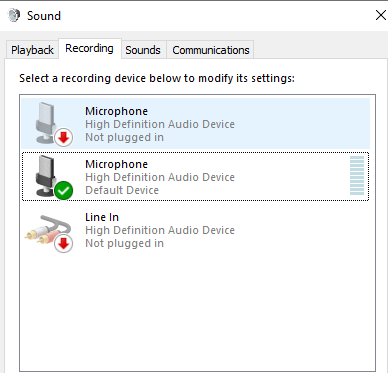Click 'Default Device' status text
Screen dimensions: 388x373
122,190
